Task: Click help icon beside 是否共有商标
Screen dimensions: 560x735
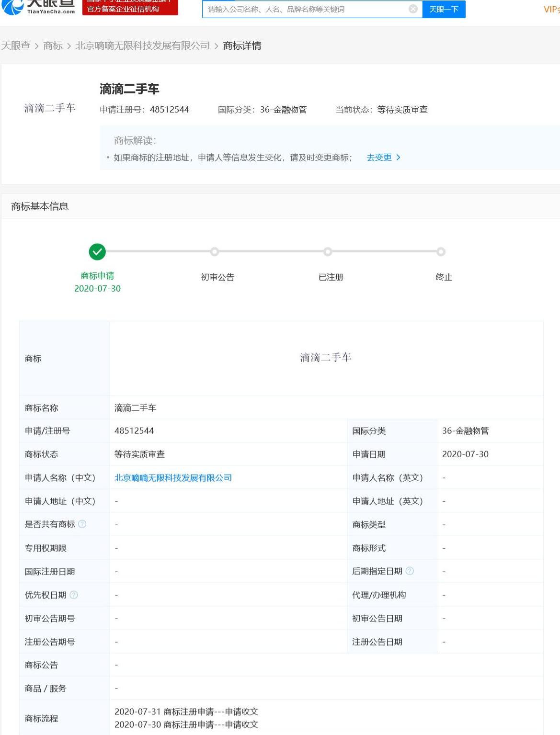Action: [x=82, y=524]
